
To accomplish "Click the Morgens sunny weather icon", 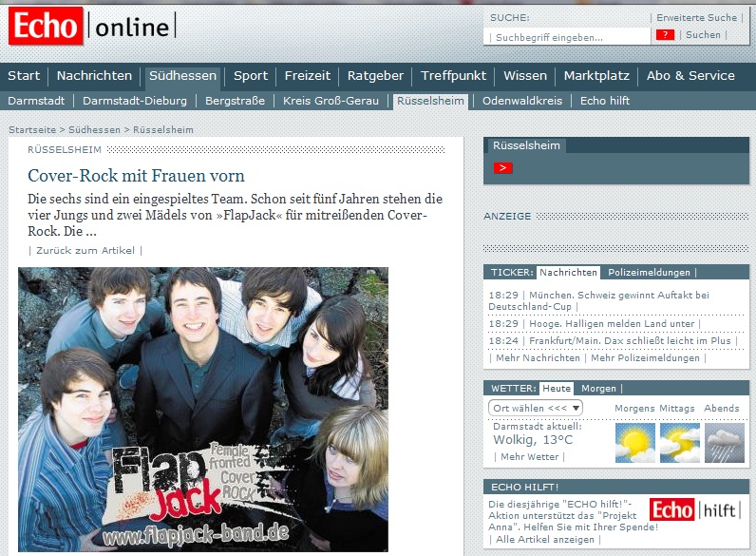I will tap(635, 443).
